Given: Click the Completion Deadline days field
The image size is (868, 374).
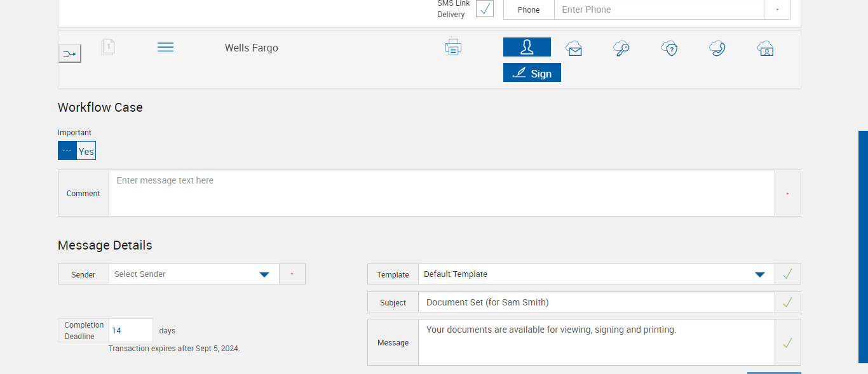Looking at the screenshot, I should [x=131, y=331].
